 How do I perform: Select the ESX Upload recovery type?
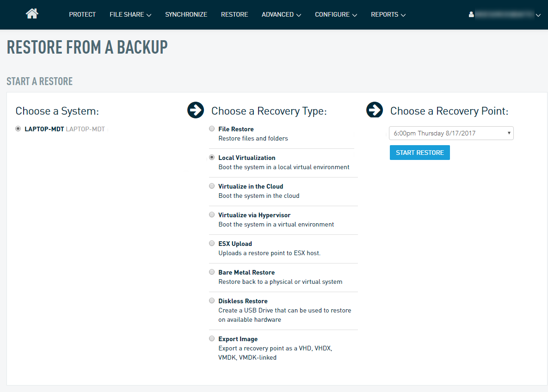click(212, 243)
